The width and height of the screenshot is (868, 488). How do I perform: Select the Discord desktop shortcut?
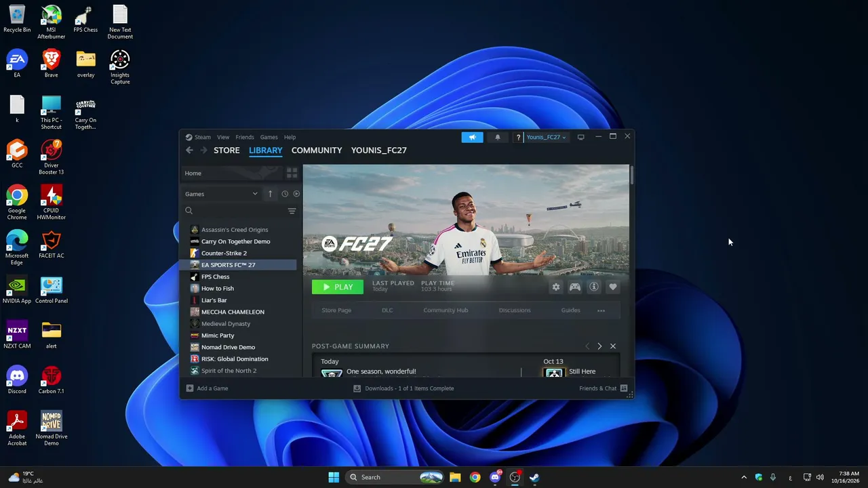(x=17, y=380)
